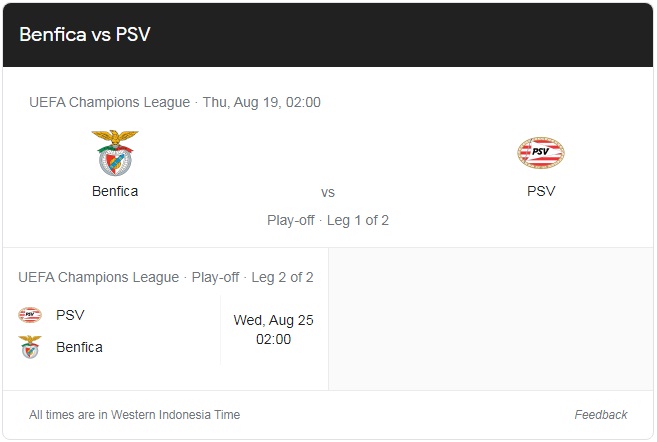Screen dimensions: 657x442
Task: Click the small PSV logo in Leg 2 card
Action: pyautogui.click(x=30, y=315)
